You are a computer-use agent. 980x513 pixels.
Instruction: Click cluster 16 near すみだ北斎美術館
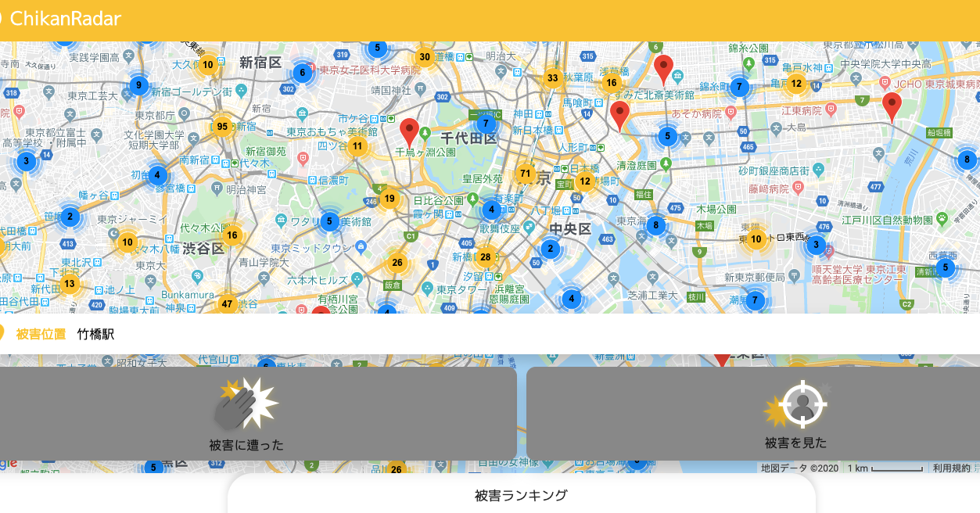click(612, 83)
